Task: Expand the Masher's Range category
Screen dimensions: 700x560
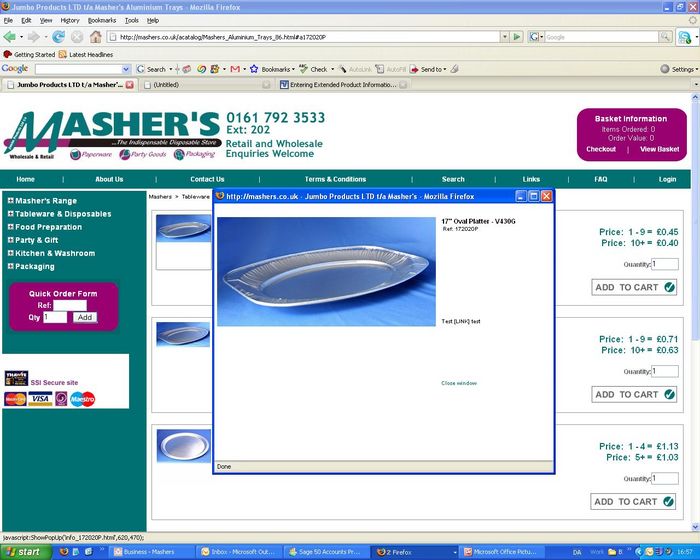Action: [10, 201]
